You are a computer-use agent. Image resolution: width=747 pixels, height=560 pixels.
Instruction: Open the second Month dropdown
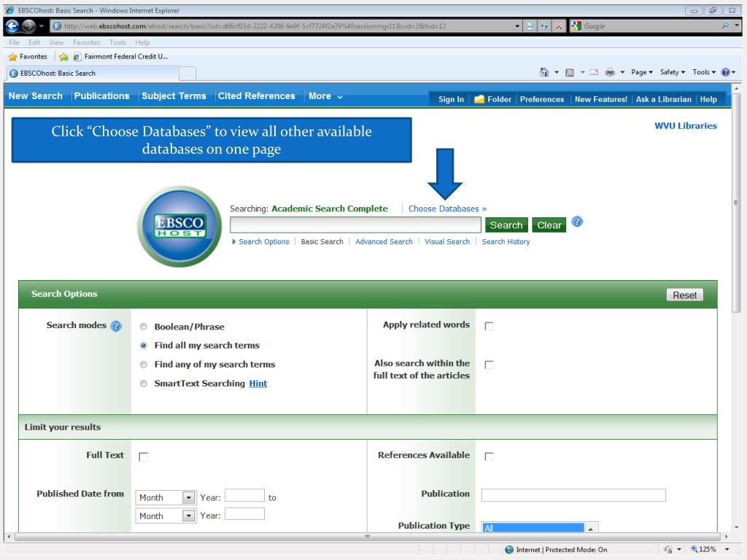pos(166,516)
